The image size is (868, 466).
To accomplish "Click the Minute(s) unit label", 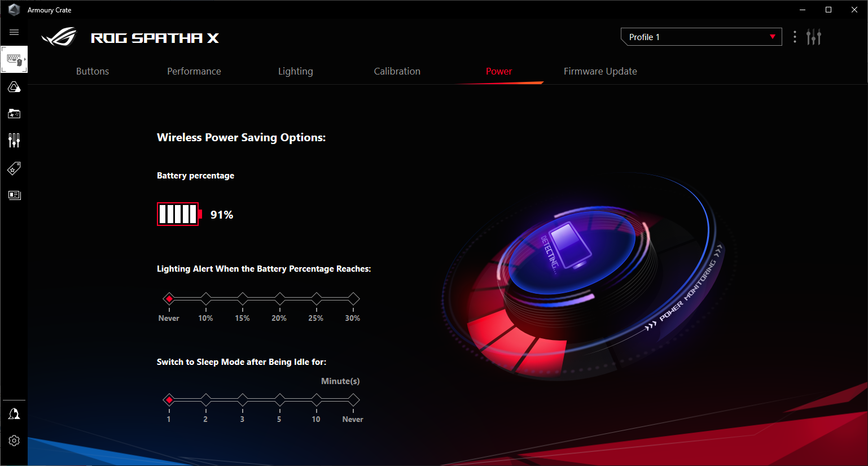I will 340,381.
